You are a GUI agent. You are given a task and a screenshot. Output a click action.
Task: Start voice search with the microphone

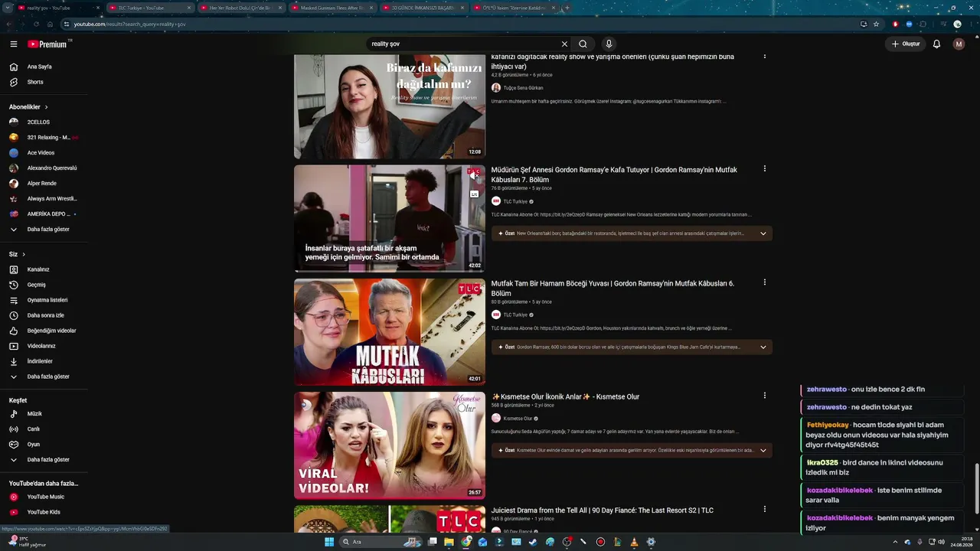coord(609,44)
